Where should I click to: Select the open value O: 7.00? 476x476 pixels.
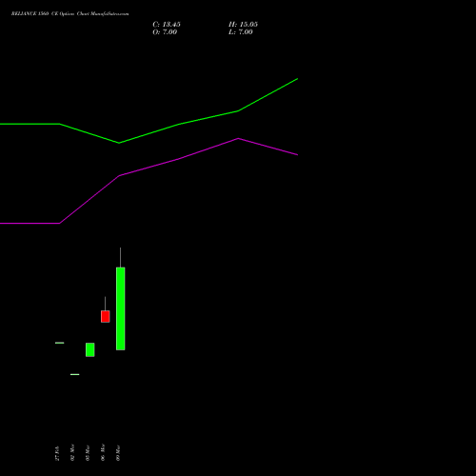(x=165, y=32)
